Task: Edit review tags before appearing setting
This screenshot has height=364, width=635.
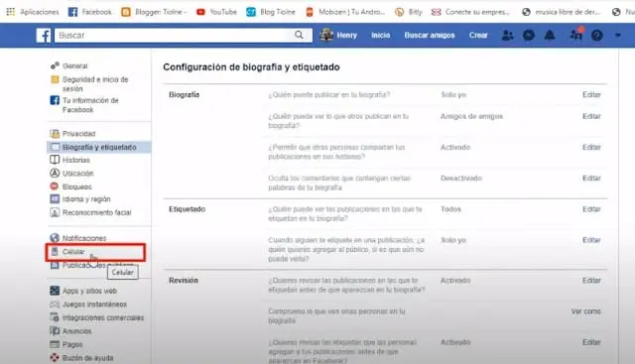Action: [591, 342]
